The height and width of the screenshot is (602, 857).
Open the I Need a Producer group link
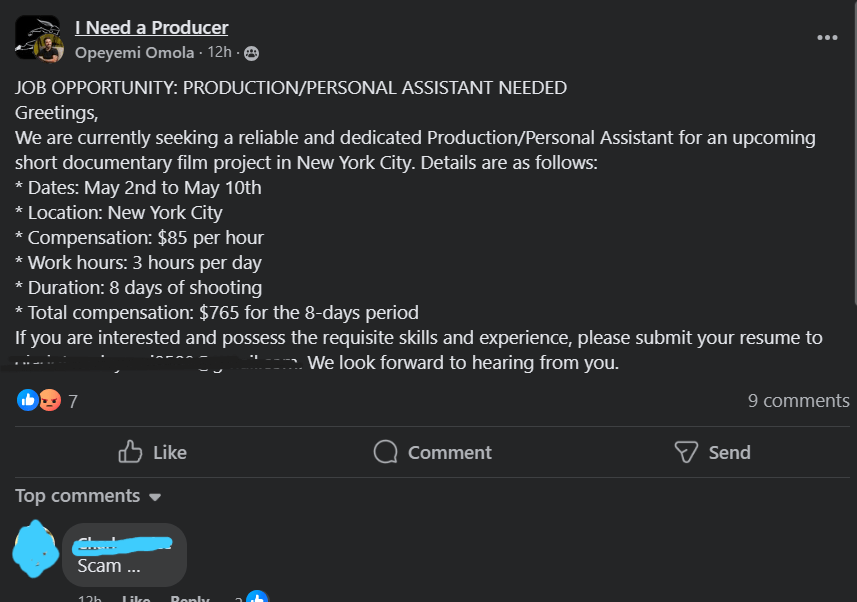coord(151,27)
